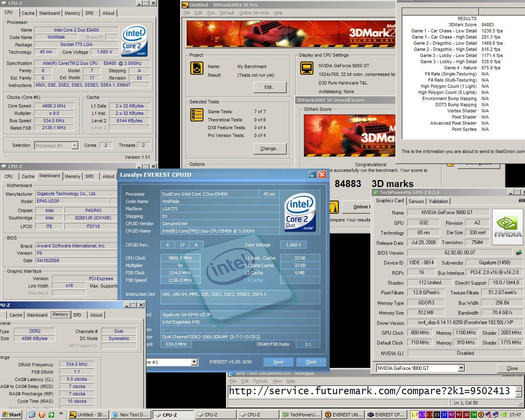Select the Sensors tab in GPU-Z
This screenshot has height=420, width=525.
[x=416, y=201]
